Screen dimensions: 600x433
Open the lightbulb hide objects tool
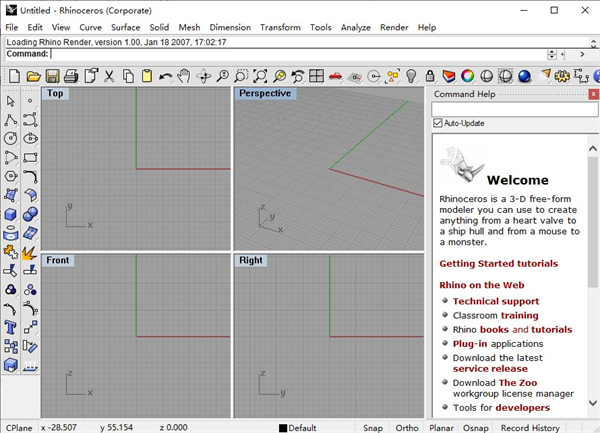click(410, 76)
